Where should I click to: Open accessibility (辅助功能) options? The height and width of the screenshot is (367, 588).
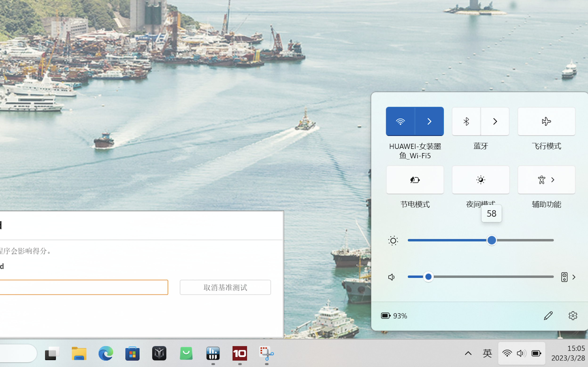click(546, 180)
